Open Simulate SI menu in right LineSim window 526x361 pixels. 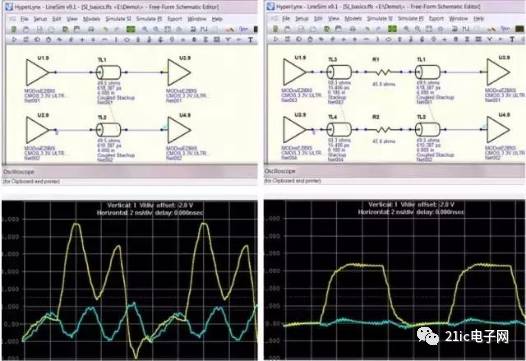(x=379, y=19)
